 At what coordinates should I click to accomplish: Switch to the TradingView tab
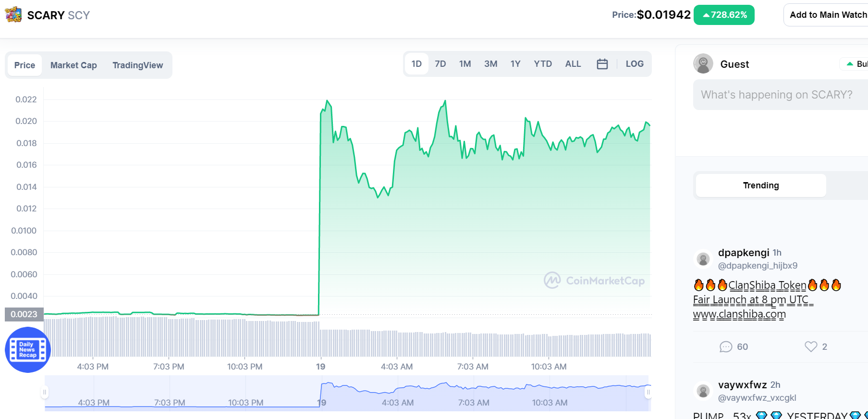tap(138, 65)
